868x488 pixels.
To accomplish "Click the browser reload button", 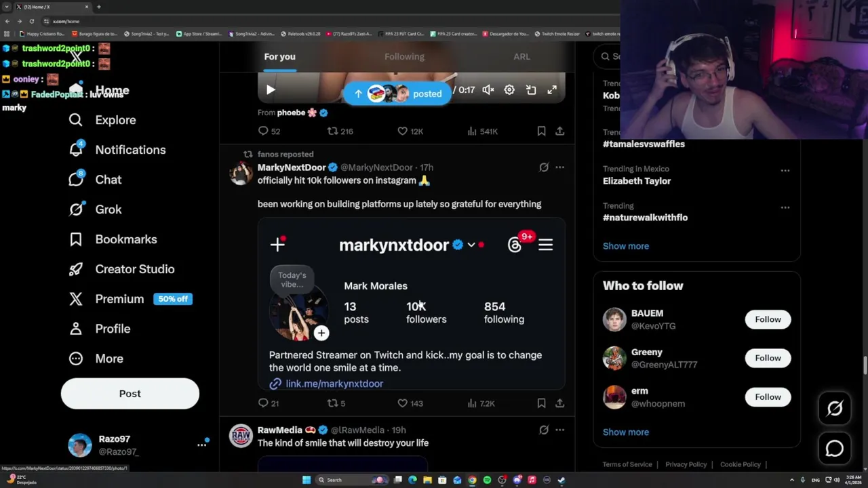I will (31, 21).
